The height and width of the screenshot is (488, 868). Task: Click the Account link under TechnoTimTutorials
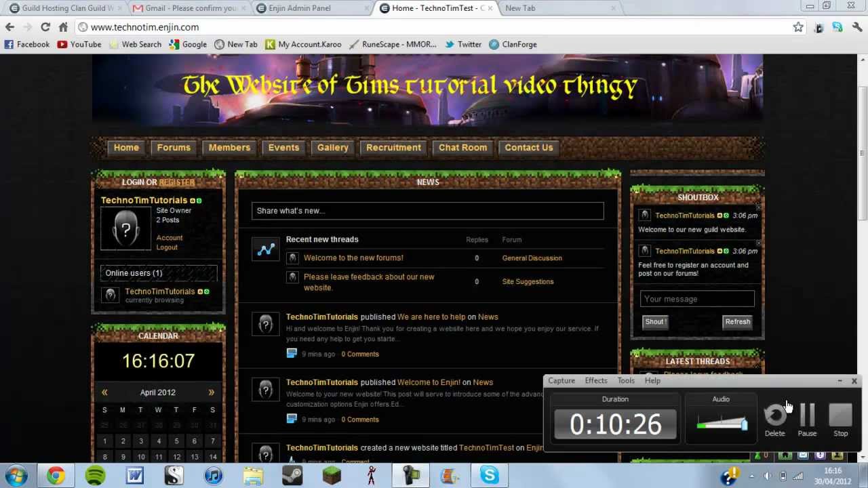pos(170,238)
